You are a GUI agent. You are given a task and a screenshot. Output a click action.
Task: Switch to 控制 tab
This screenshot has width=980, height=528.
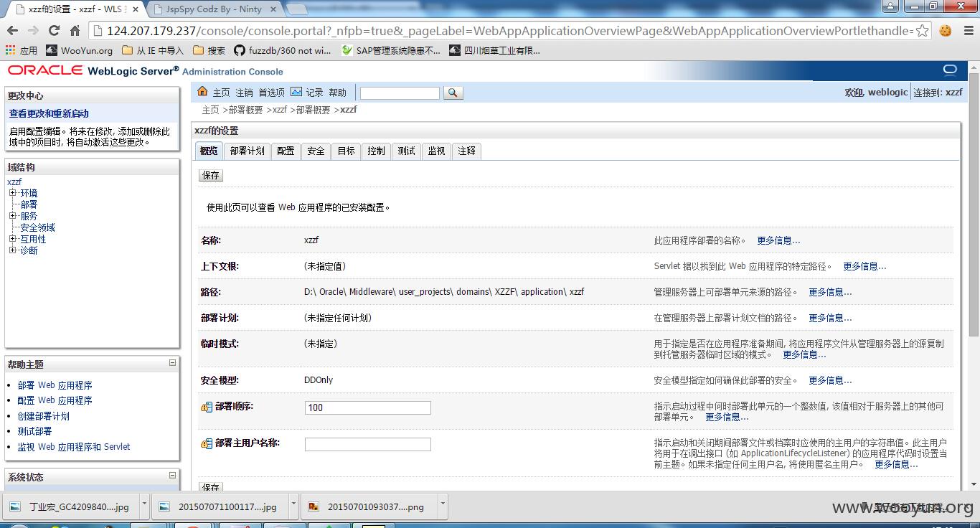click(376, 151)
